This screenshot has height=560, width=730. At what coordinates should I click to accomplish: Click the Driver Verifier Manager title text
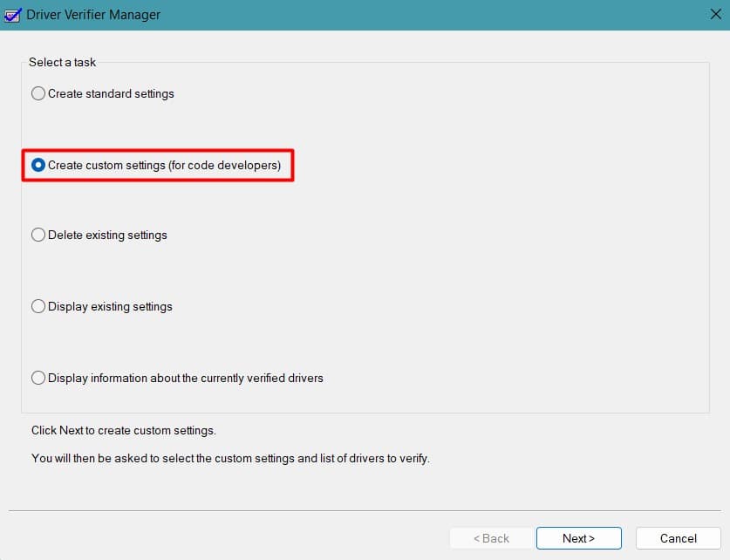pyautogui.click(x=93, y=15)
